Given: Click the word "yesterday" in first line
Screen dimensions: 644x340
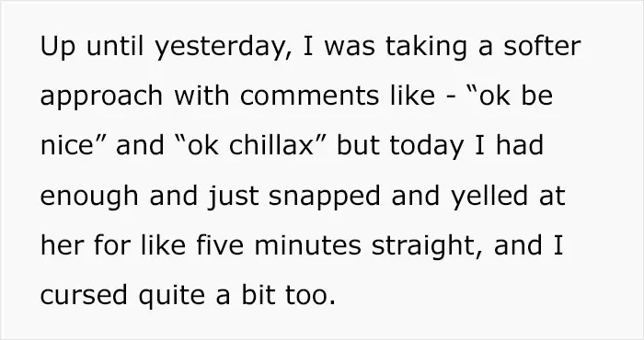Looking at the screenshot, I should (x=223, y=47).
